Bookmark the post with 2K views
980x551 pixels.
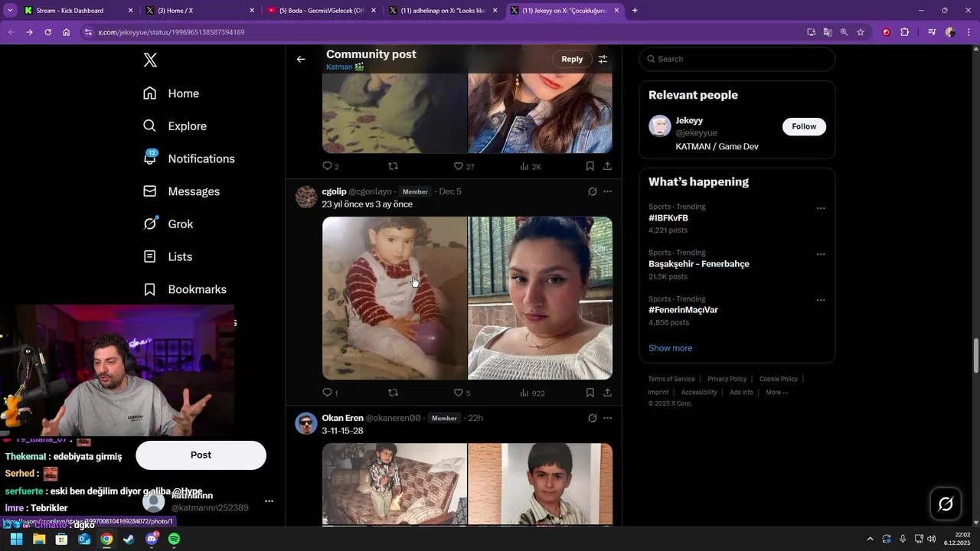click(x=590, y=166)
